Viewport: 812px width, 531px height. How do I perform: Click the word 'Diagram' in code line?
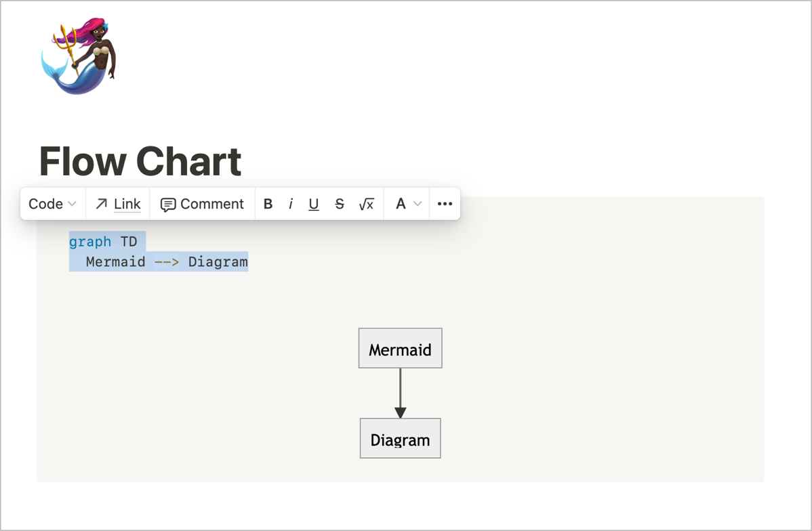(x=218, y=261)
